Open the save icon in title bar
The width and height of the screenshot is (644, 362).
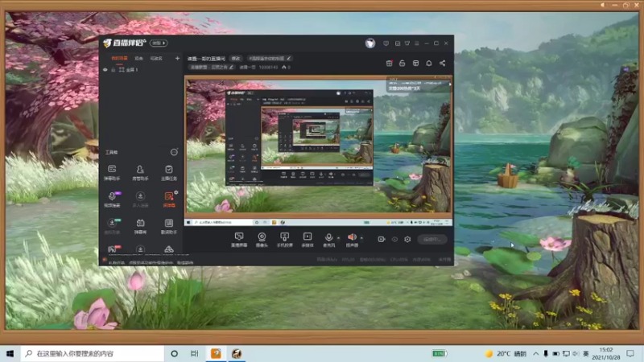(x=397, y=43)
